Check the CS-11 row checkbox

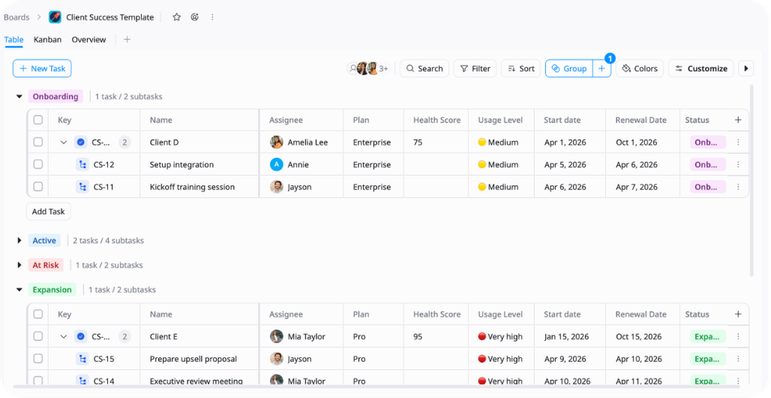coord(38,186)
